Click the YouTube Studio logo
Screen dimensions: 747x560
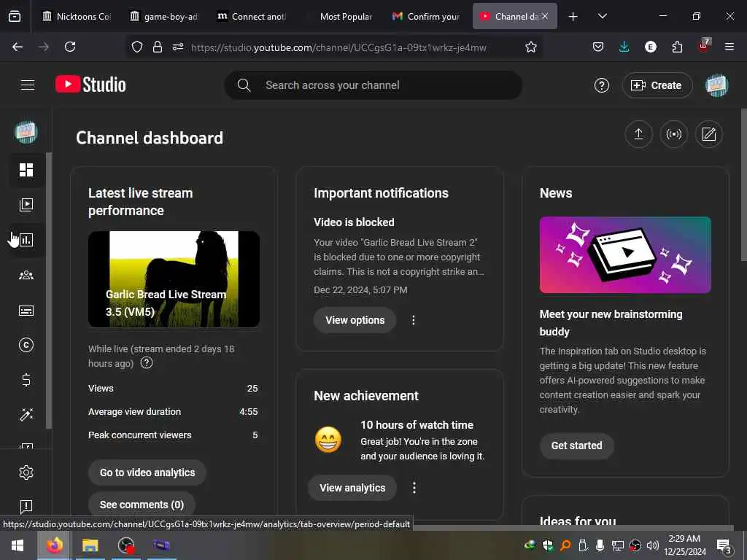click(91, 85)
